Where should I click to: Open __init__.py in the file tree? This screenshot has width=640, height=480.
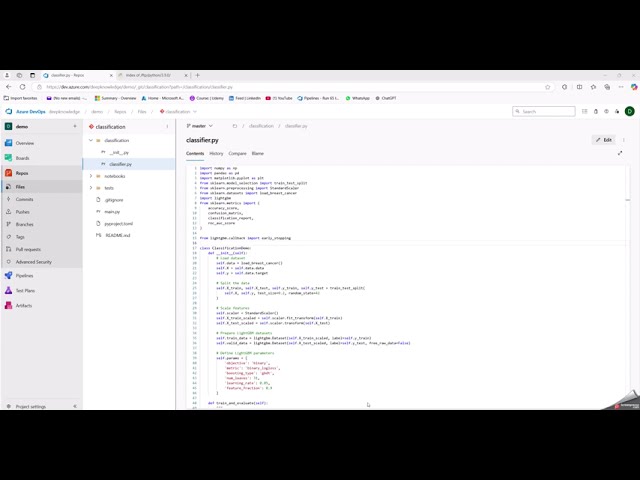point(119,152)
